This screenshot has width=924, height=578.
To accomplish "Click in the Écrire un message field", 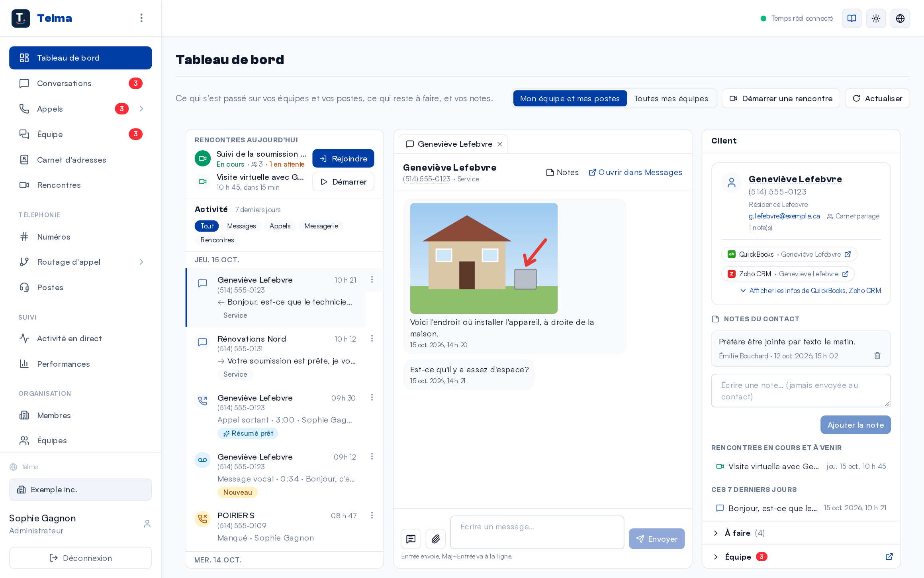I will (537, 532).
